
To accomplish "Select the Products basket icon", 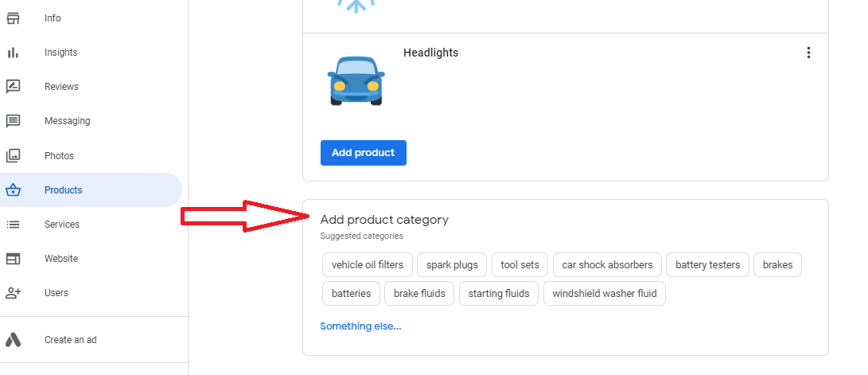I will tap(13, 190).
